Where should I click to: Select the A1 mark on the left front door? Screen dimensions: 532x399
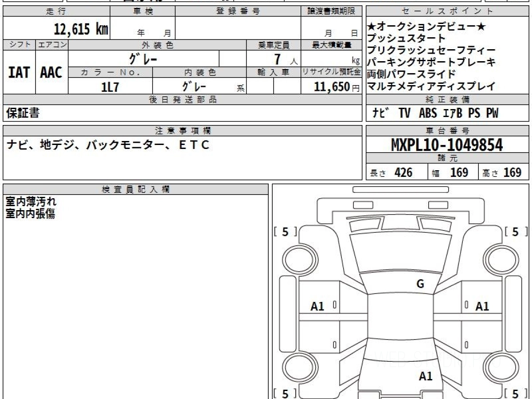(317, 306)
